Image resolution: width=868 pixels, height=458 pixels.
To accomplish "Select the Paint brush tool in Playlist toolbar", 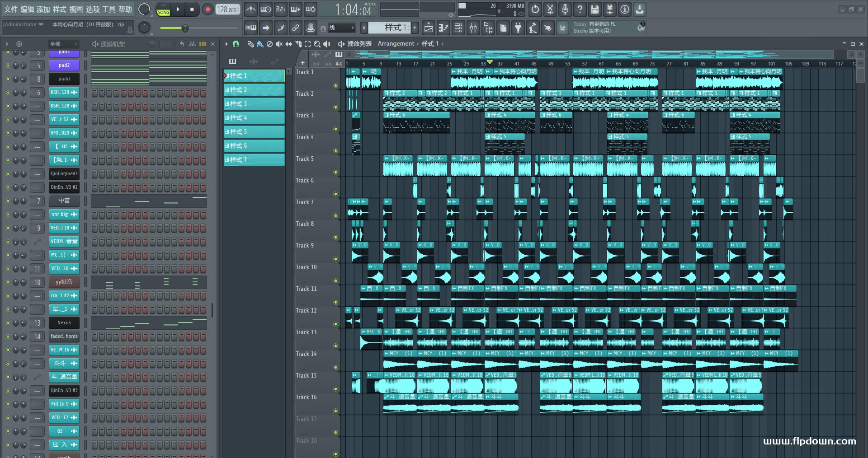I will point(260,44).
